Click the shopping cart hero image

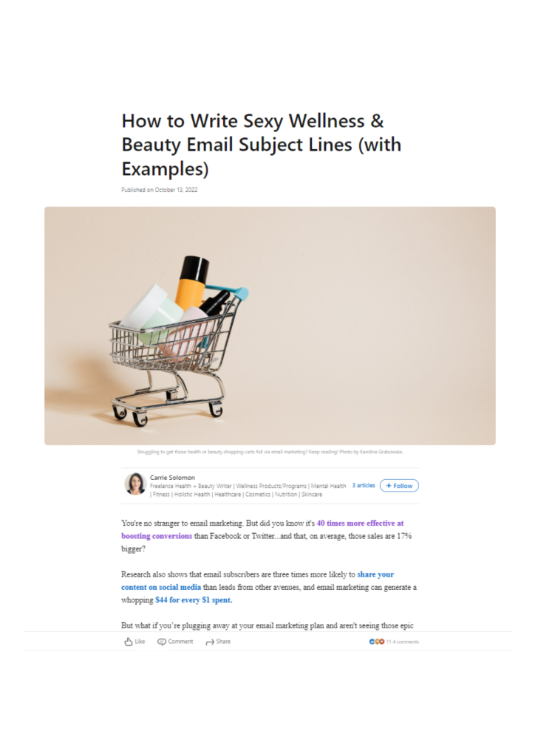(x=270, y=326)
